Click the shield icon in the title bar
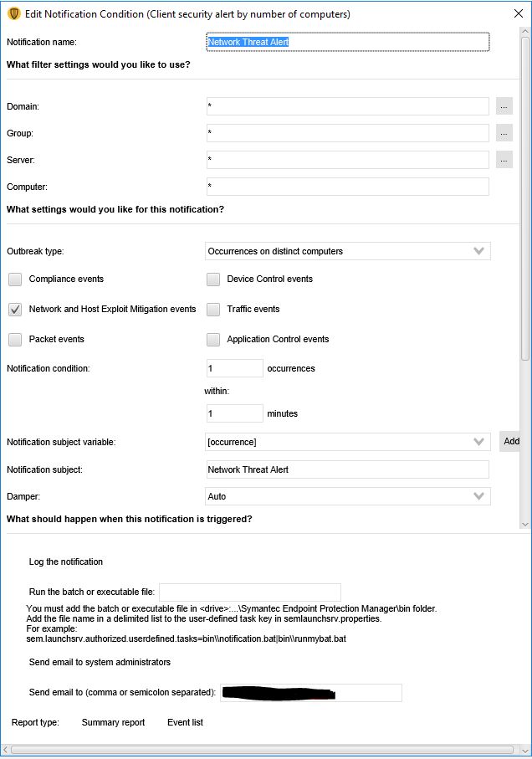Image resolution: width=532 pixels, height=759 pixels. (x=12, y=12)
